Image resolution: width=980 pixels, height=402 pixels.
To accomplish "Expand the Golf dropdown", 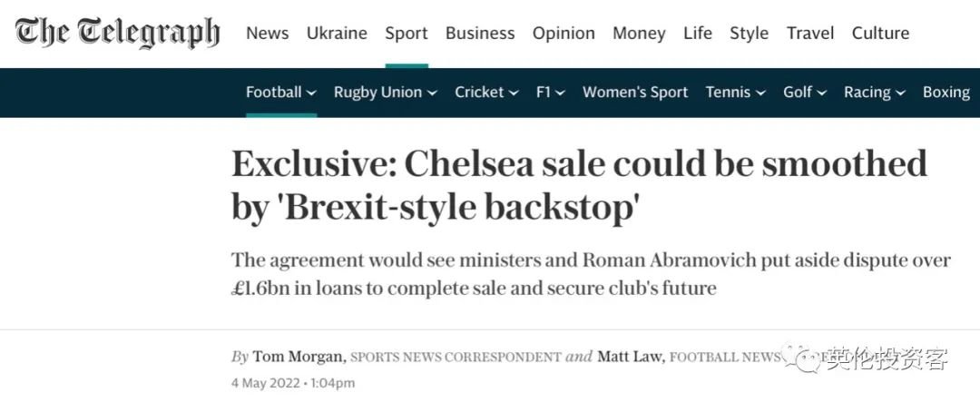I will point(805,93).
